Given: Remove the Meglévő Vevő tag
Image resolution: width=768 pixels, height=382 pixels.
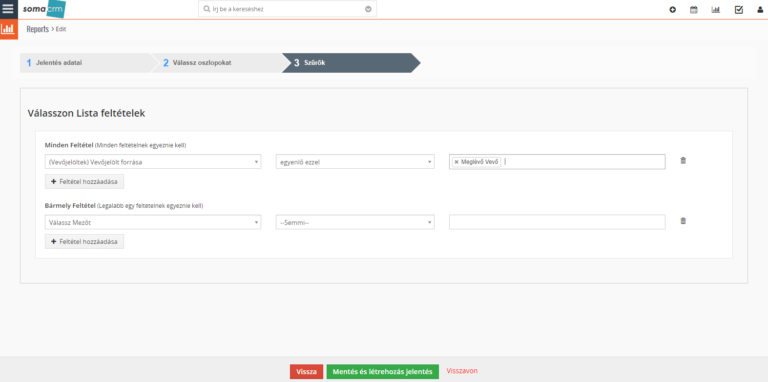Looking at the screenshot, I should click(456, 162).
